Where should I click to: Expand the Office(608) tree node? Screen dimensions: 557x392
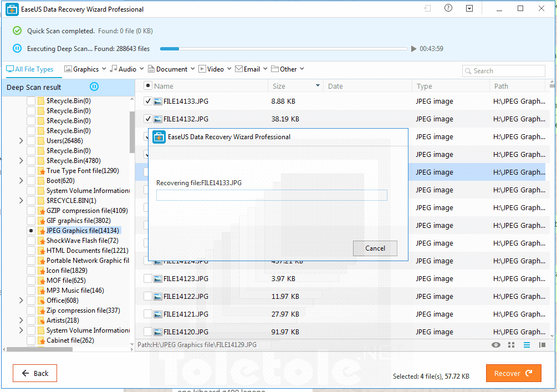coord(21,301)
